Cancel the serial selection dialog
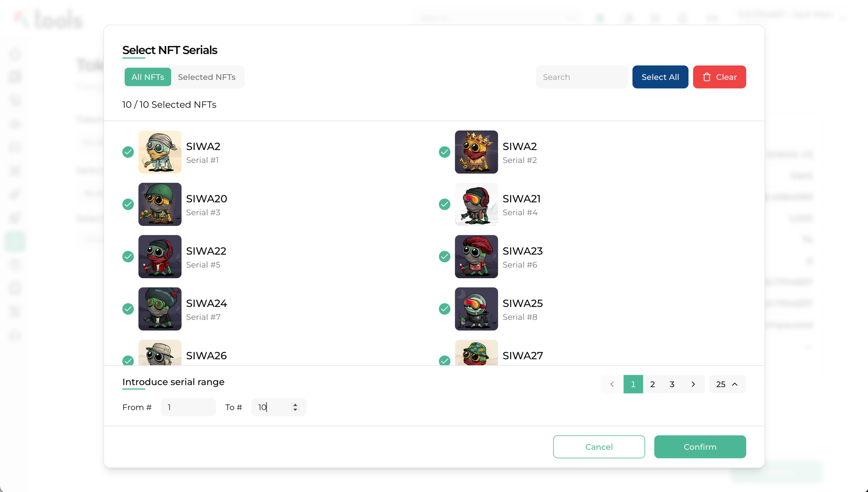This screenshot has width=868, height=492. coord(599,447)
